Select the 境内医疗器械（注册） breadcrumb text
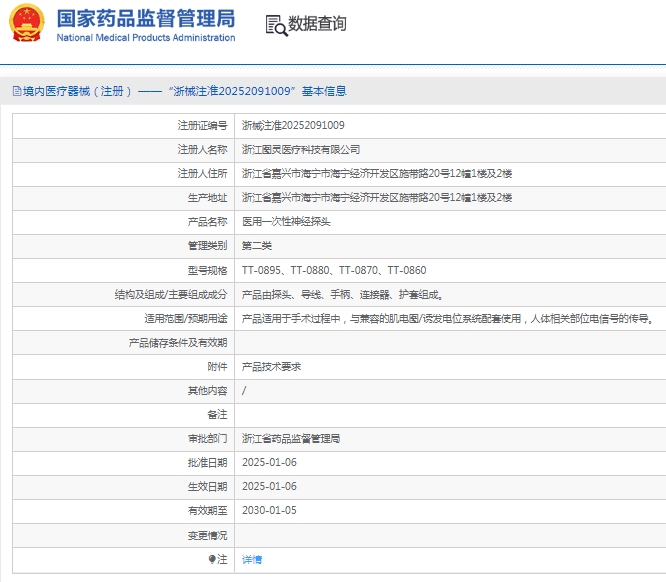This screenshot has width=666, height=582. pos(77,91)
